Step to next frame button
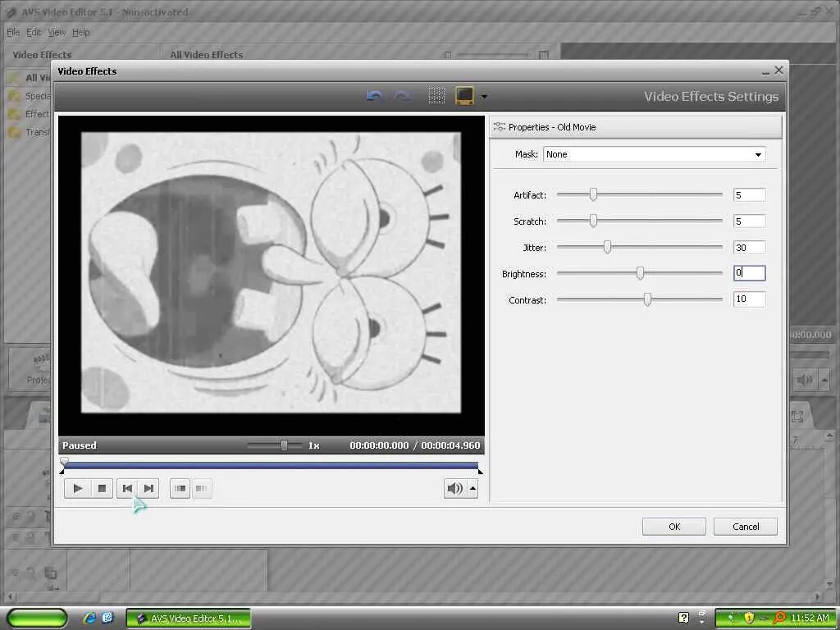 tap(148, 489)
